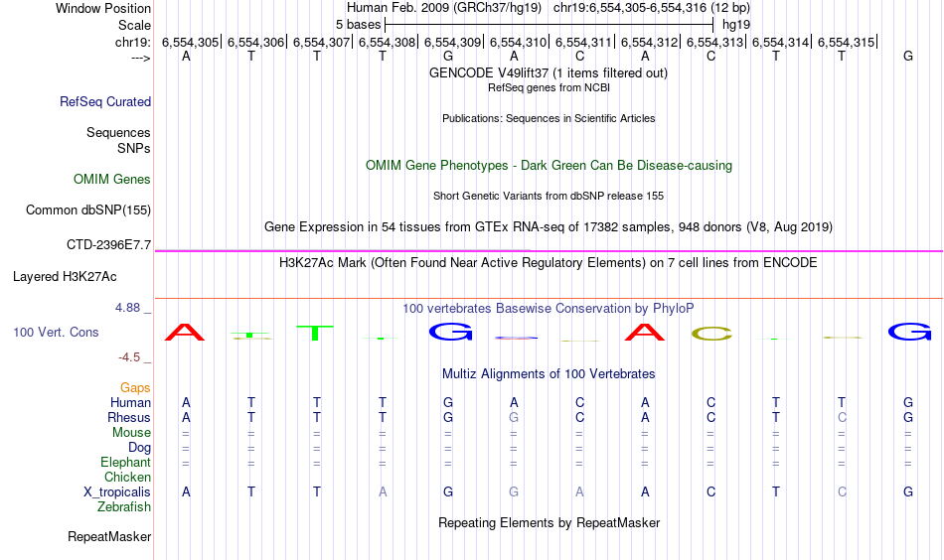This screenshot has height=560, width=944.
Task: Click the Human Feb. 2009 (GRCh37/hg19) text
Action: point(444,8)
